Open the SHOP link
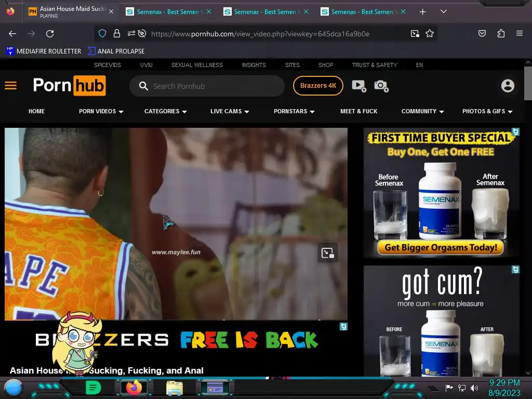Viewport: 532px width, 399px height. coord(326,65)
